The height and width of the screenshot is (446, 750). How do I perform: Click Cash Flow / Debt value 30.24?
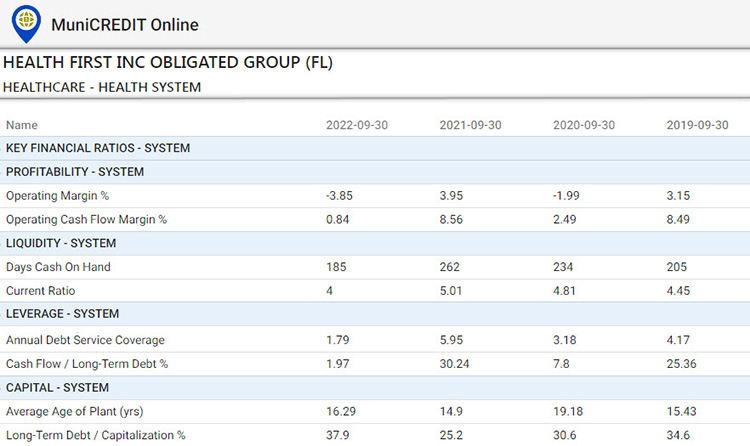coord(454,364)
